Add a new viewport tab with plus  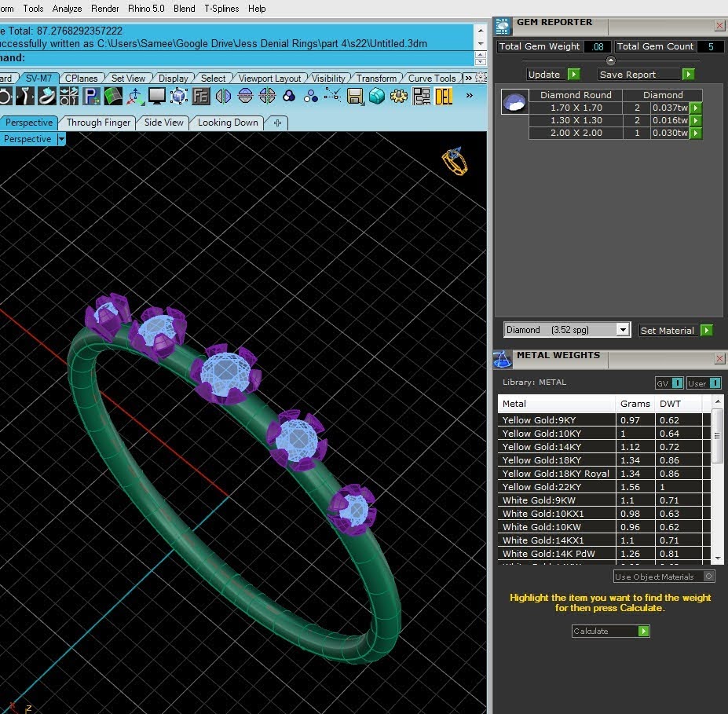[x=277, y=123]
